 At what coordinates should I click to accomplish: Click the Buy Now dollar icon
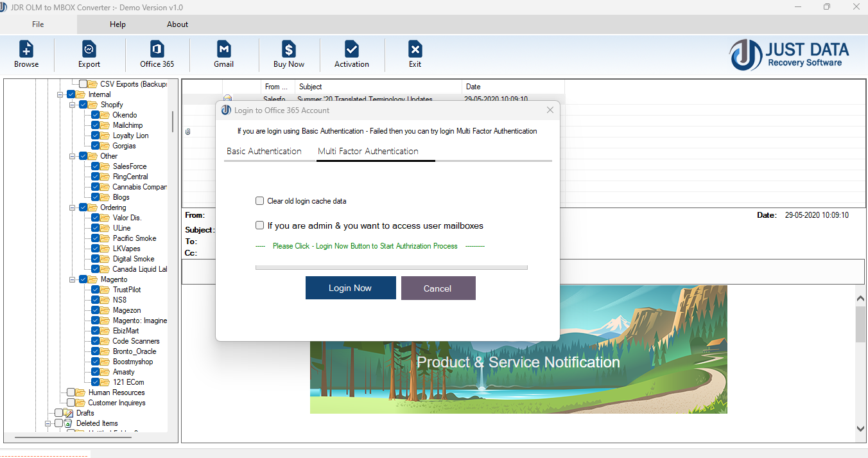click(289, 49)
